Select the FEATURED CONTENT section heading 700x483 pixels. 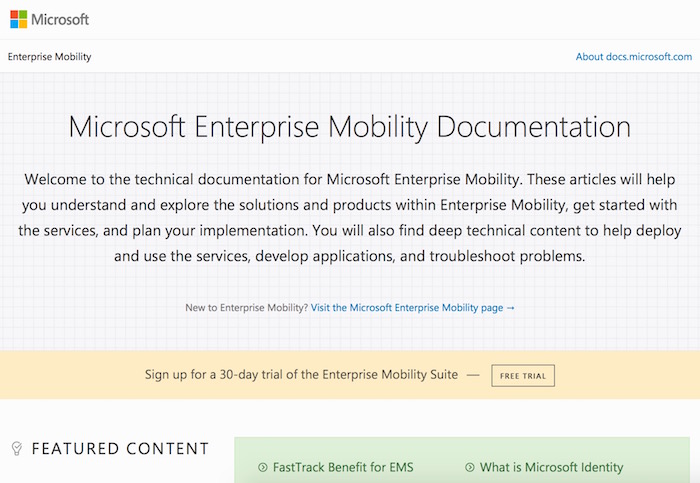click(x=120, y=449)
